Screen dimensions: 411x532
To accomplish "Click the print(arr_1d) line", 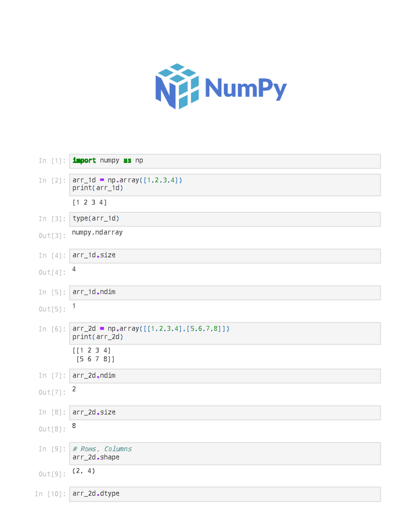I will (98, 188).
